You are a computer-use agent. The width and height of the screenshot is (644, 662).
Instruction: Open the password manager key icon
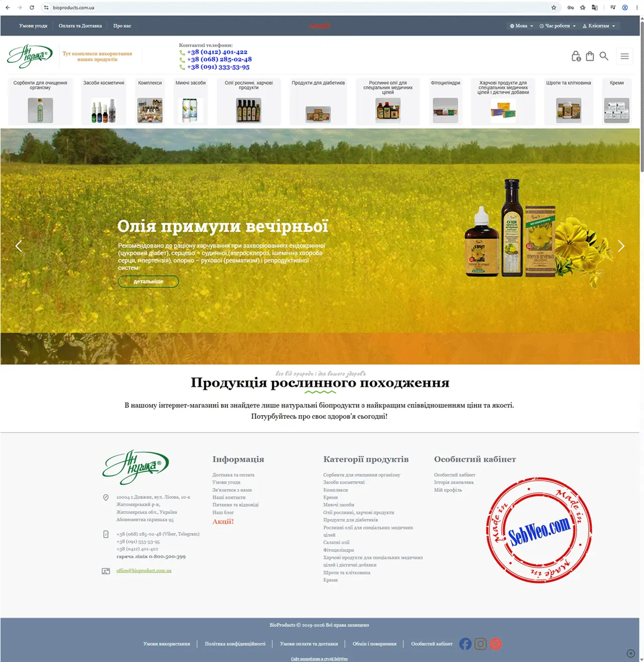point(571,8)
